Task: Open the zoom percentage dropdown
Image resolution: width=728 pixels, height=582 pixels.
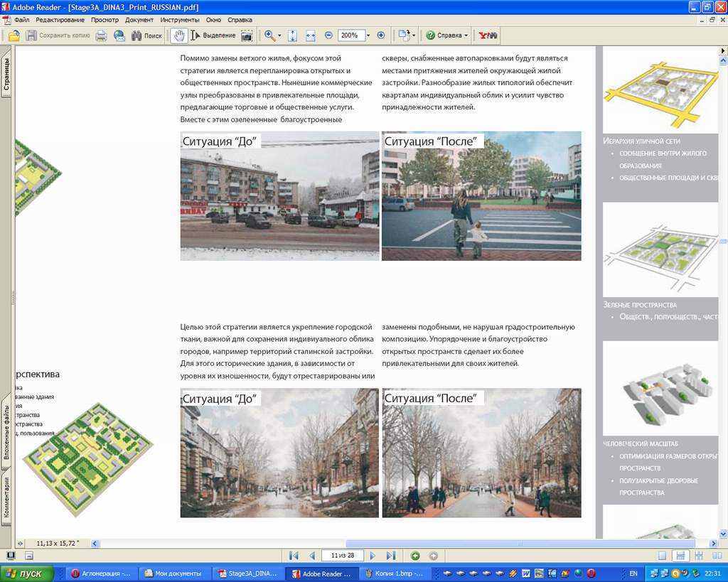Action: 368,36
